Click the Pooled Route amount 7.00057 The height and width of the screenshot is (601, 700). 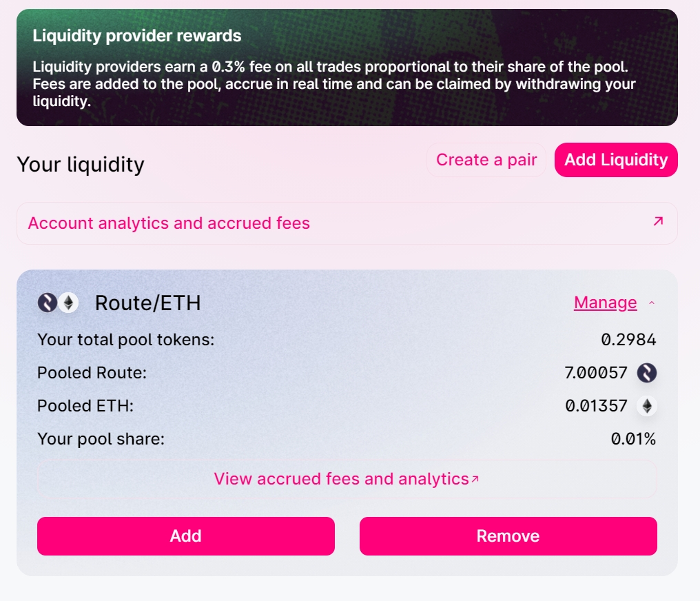tap(596, 373)
